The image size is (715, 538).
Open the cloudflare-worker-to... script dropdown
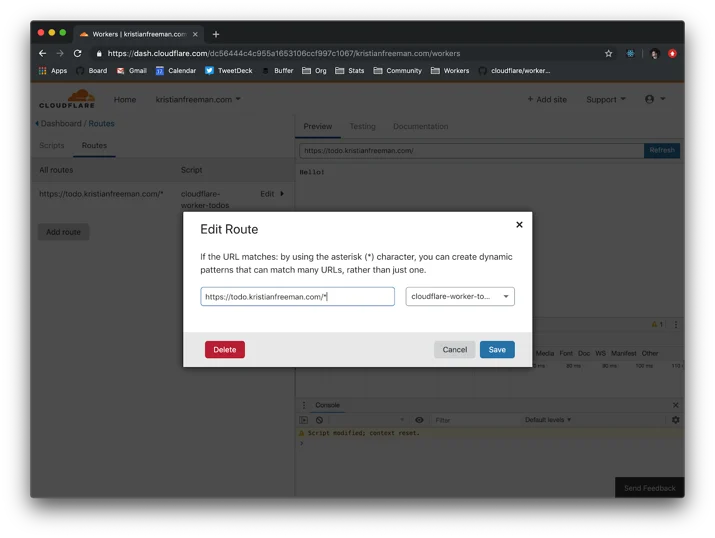pos(460,296)
